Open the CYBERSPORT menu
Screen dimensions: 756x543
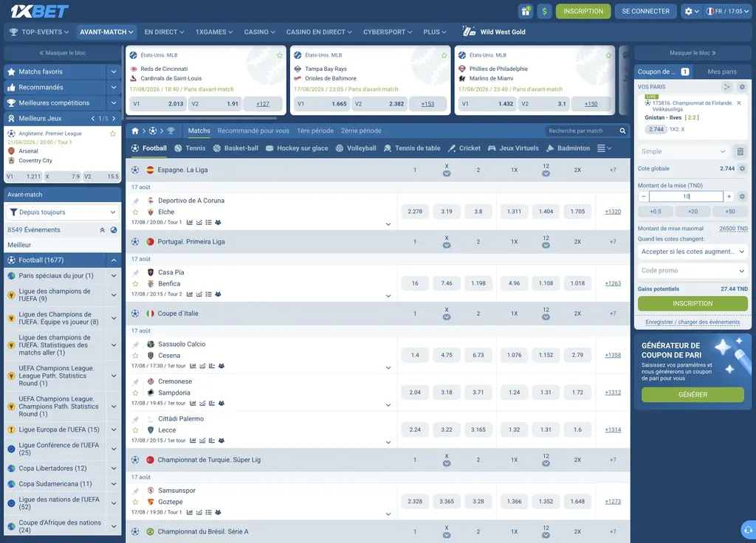[388, 32]
